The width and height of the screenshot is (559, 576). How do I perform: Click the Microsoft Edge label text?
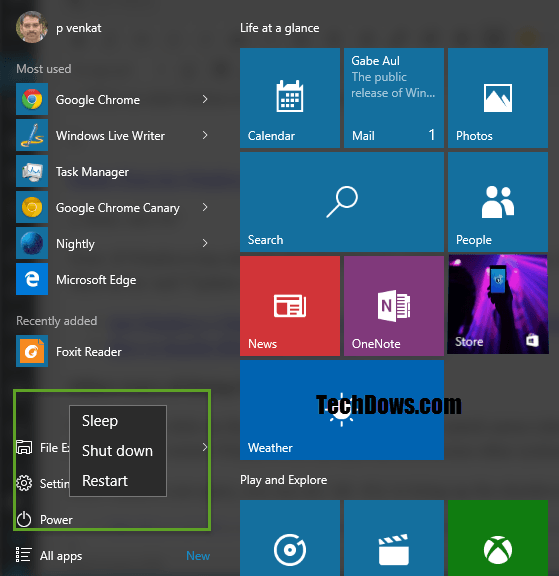(x=96, y=280)
